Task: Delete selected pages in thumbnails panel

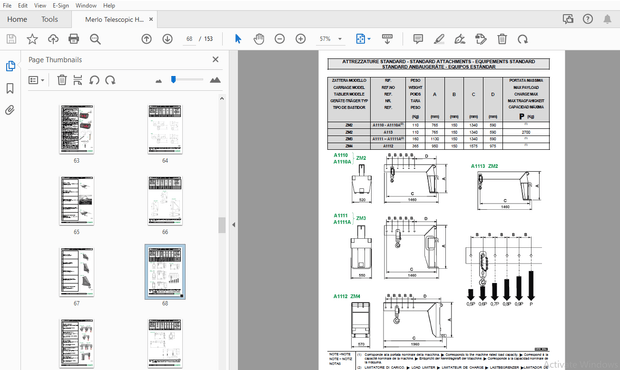Action: (62, 80)
